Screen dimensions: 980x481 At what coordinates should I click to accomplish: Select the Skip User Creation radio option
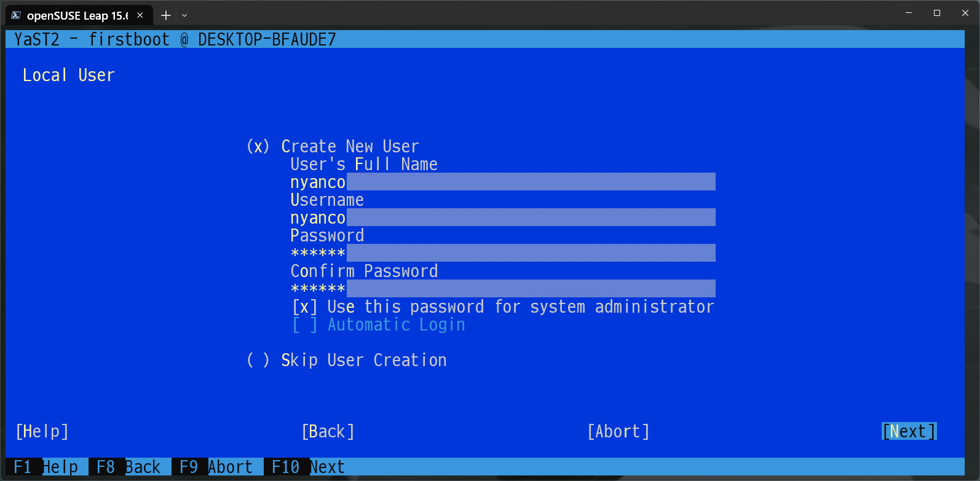tap(346, 360)
